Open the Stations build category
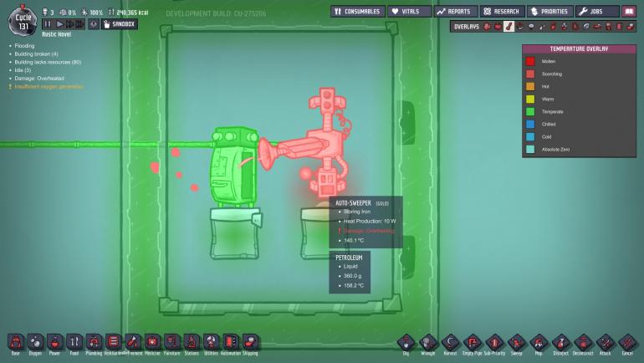Screen dimensions: 644x363 (192, 342)
